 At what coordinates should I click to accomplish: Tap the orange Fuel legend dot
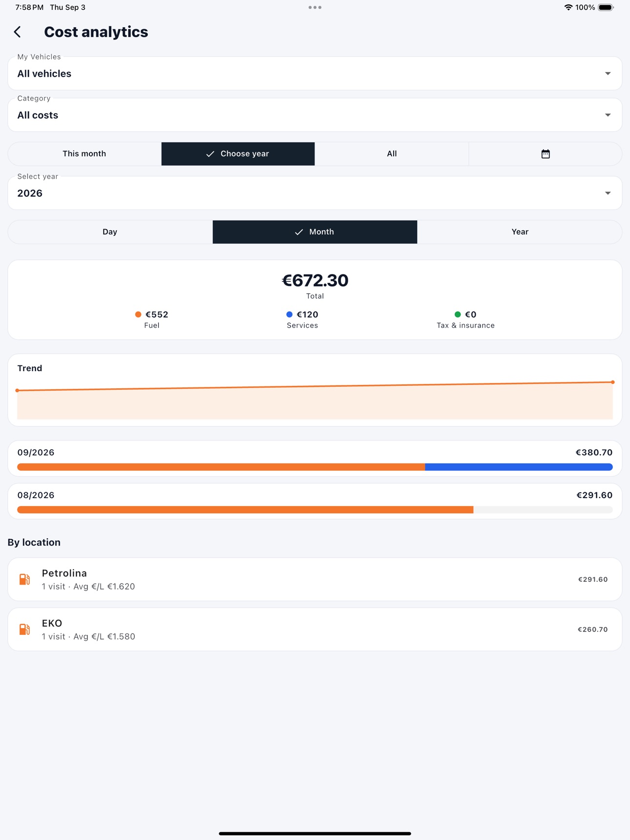tap(138, 315)
